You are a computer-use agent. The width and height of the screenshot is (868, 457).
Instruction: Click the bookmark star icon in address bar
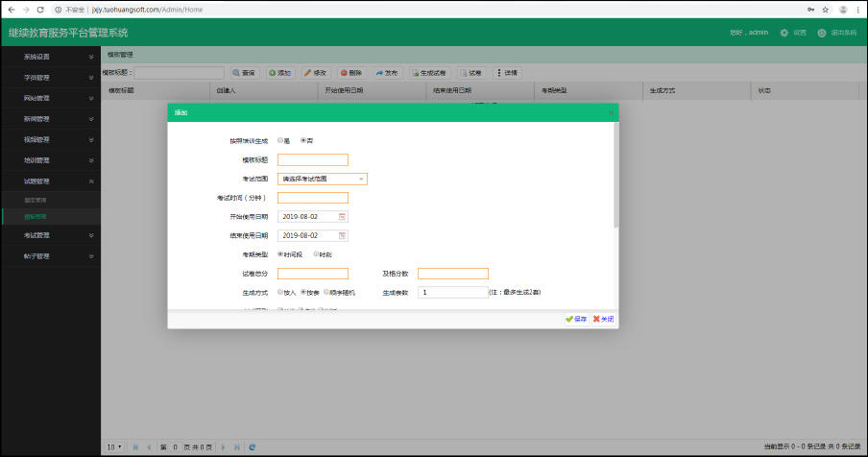point(825,9)
